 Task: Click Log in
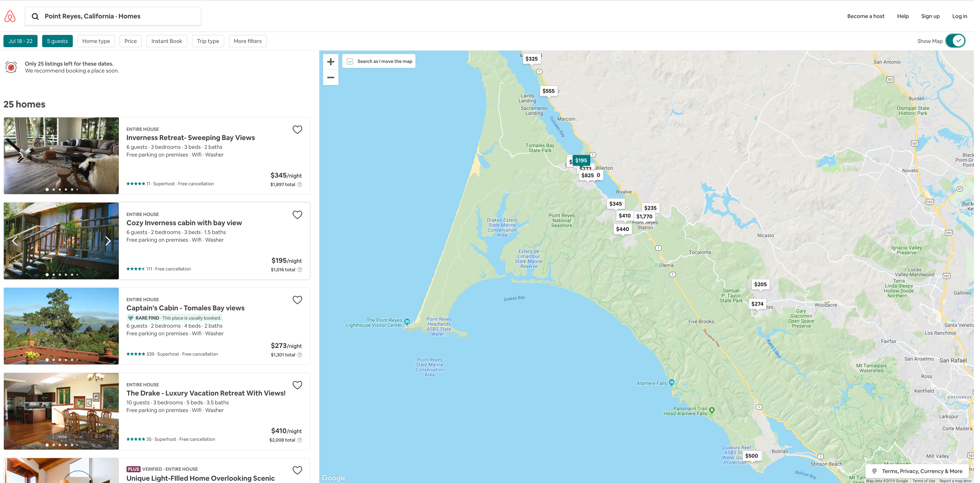pos(959,16)
